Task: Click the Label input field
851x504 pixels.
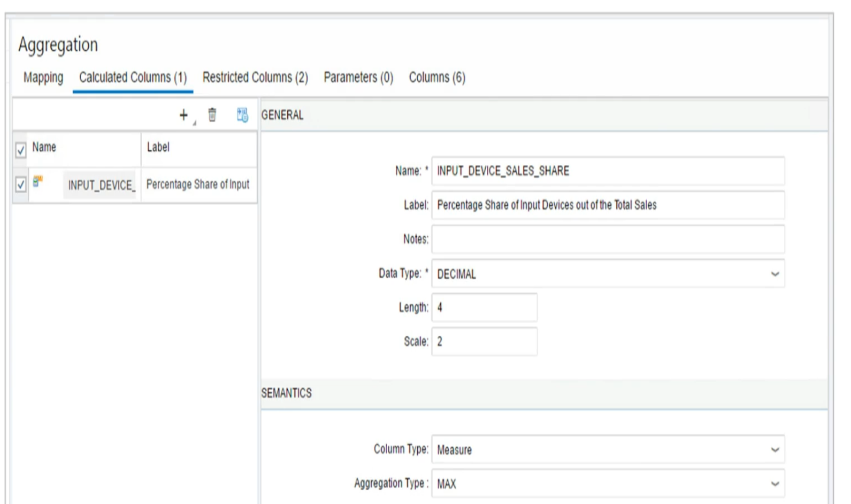Action: pos(608,205)
